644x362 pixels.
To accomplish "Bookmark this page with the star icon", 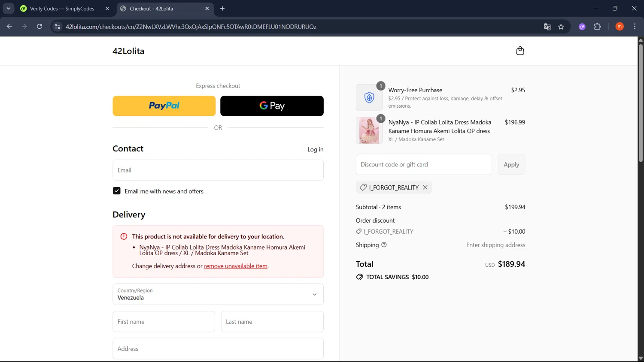I will tap(561, 27).
